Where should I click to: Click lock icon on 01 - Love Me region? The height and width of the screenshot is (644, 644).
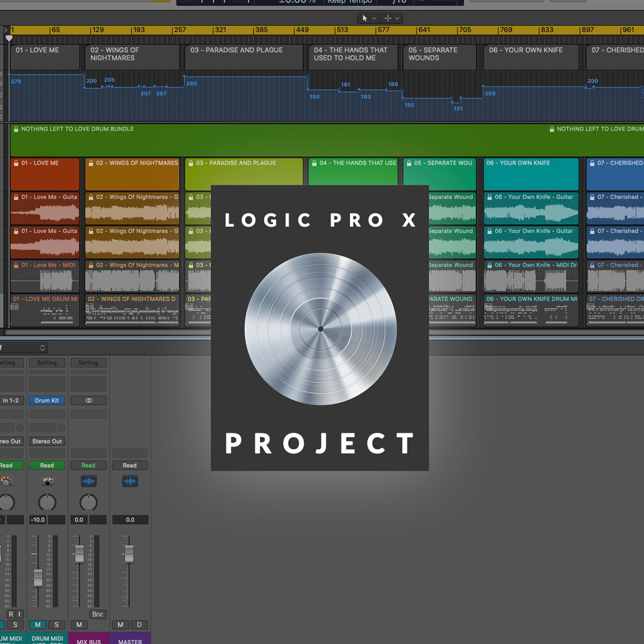(x=16, y=163)
